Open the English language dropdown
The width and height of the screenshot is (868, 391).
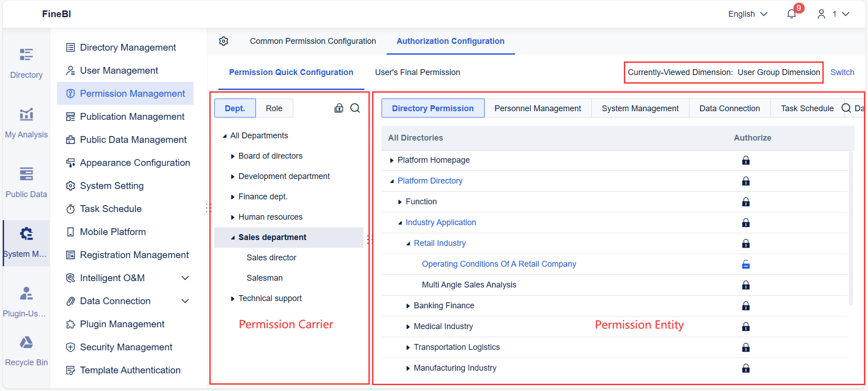point(748,14)
